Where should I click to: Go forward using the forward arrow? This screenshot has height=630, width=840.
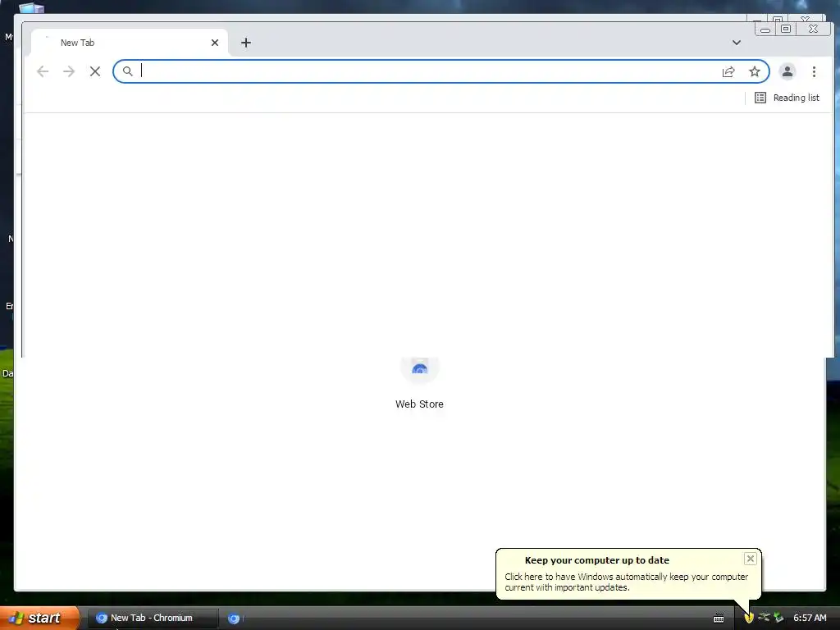click(x=69, y=71)
